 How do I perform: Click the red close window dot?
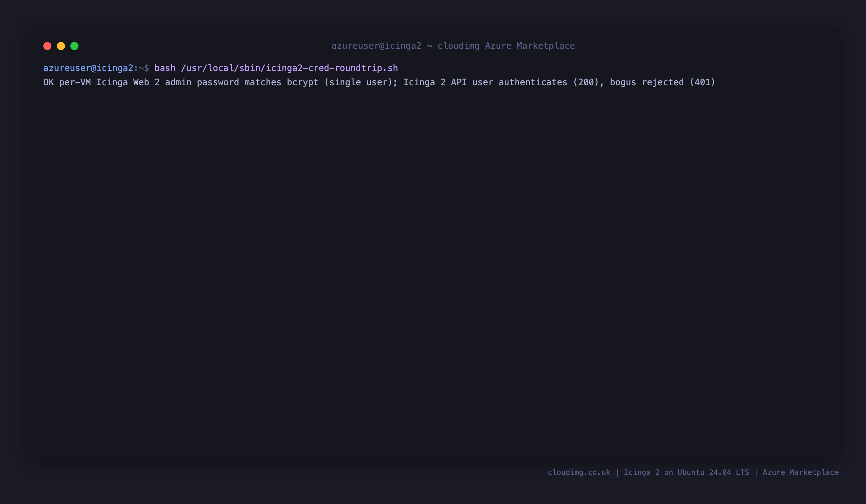47,46
